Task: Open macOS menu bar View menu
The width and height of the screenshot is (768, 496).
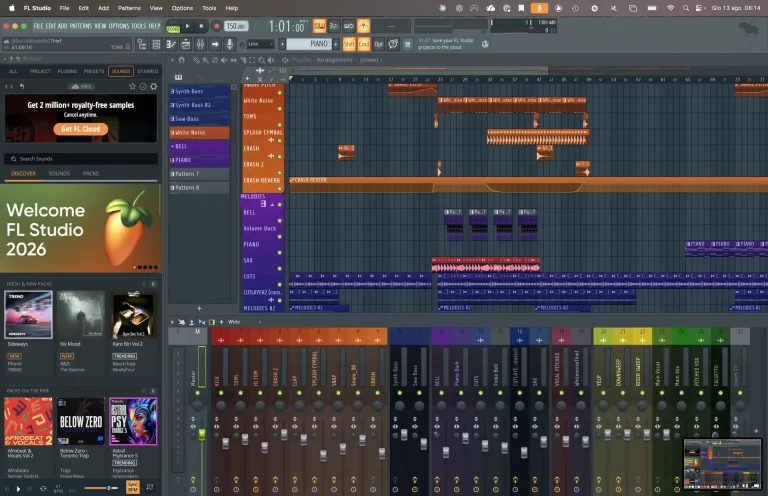Action: click(x=156, y=8)
